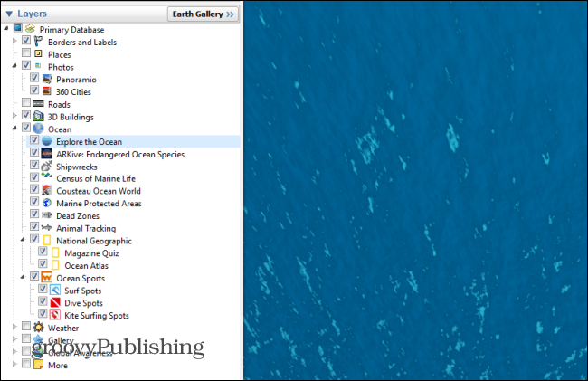Click the Ocean Sports orange icon
The width and height of the screenshot is (588, 381).
coord(47,278)
